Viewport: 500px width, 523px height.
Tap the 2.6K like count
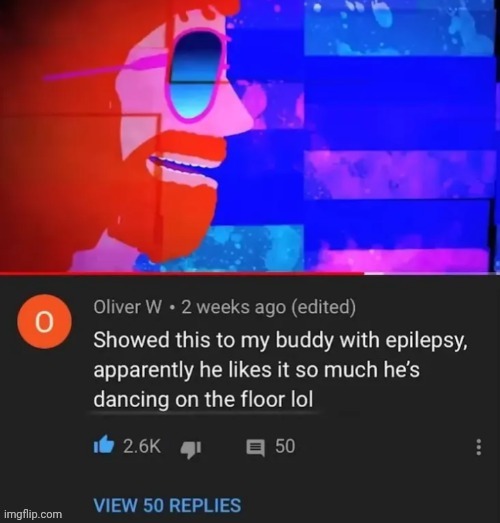(142, 446)
